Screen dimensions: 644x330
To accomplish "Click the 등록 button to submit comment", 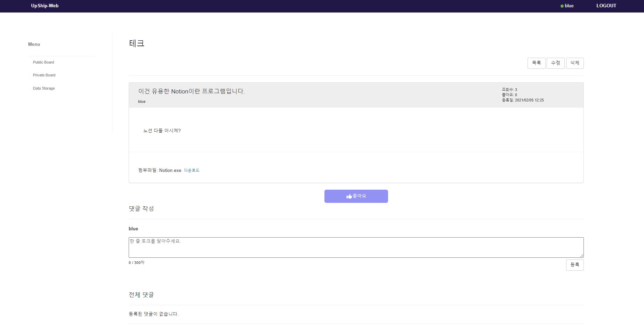I will coord(575,265).
